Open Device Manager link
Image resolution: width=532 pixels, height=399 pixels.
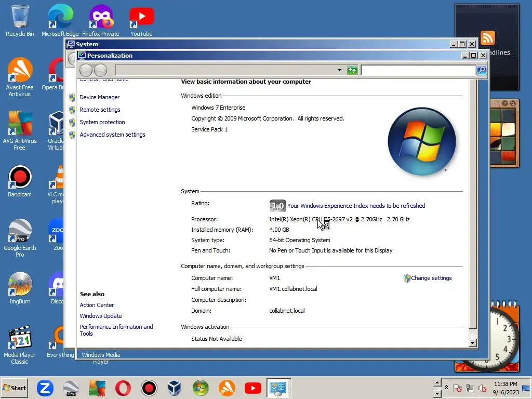tap(99, 97)
